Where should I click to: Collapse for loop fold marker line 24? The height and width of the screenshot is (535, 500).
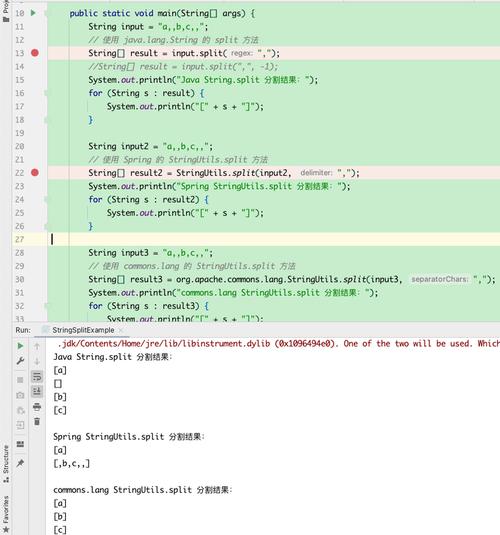pyautogui.click(x=46, y=200)
